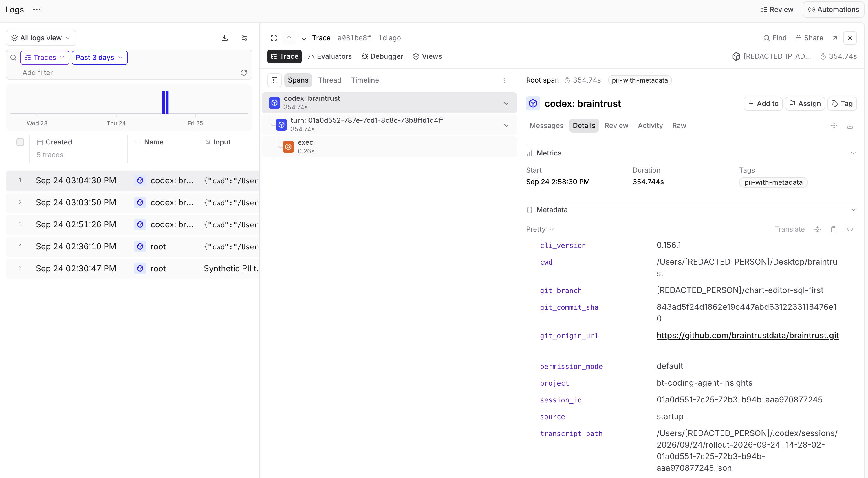Open the spans panel options menu
This screenshot has width=868, height=478.
pyautogui.click(x=504, y=80)
